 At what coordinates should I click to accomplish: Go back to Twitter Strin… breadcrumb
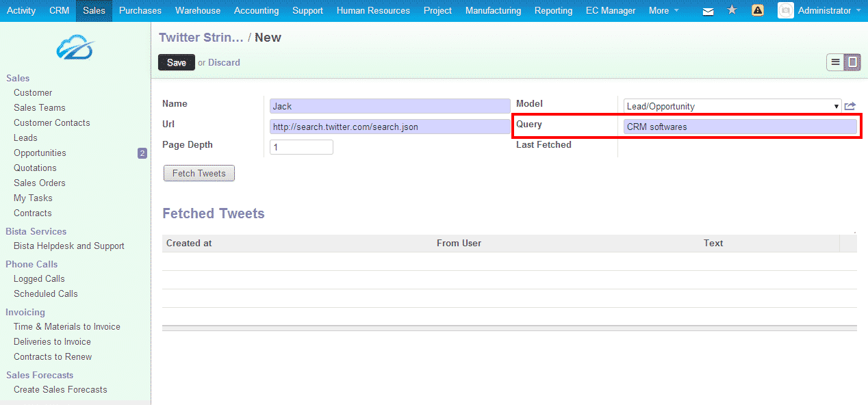point(201,37)
